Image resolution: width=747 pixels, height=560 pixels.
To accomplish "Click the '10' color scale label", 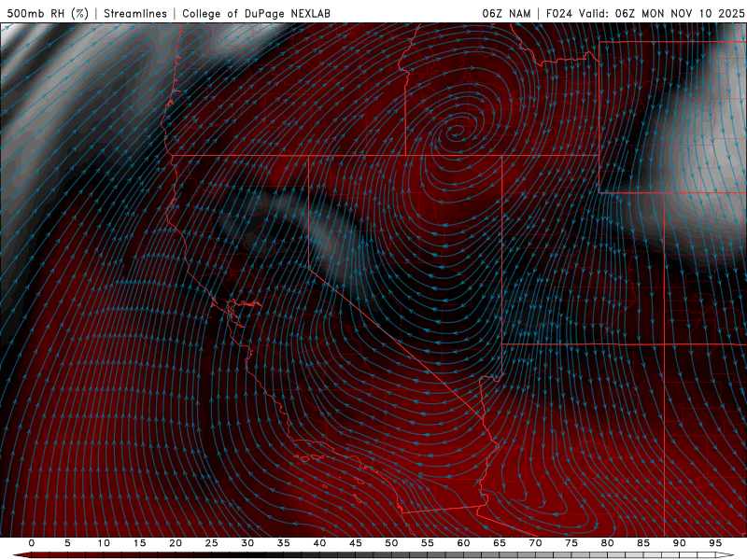I will coord(104,543).
